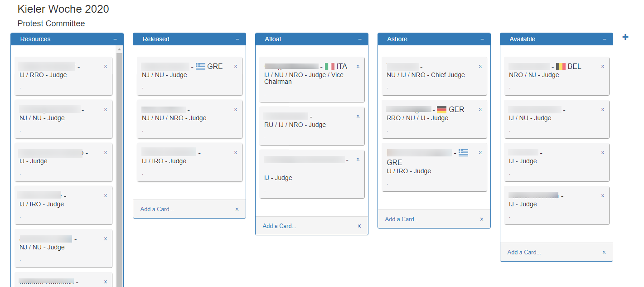Dismiss the Add a Card row in Afloat
The height and width of the screenshot is (287, 644).
[x=359, y=226]
